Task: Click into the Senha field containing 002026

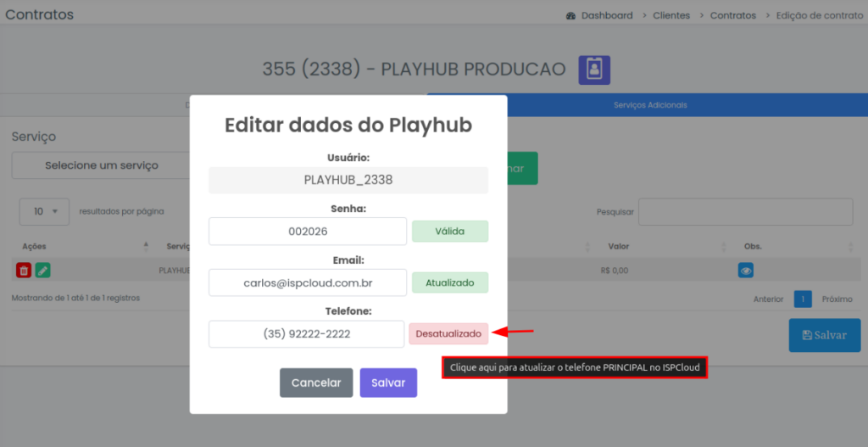Action: point(308,231)
